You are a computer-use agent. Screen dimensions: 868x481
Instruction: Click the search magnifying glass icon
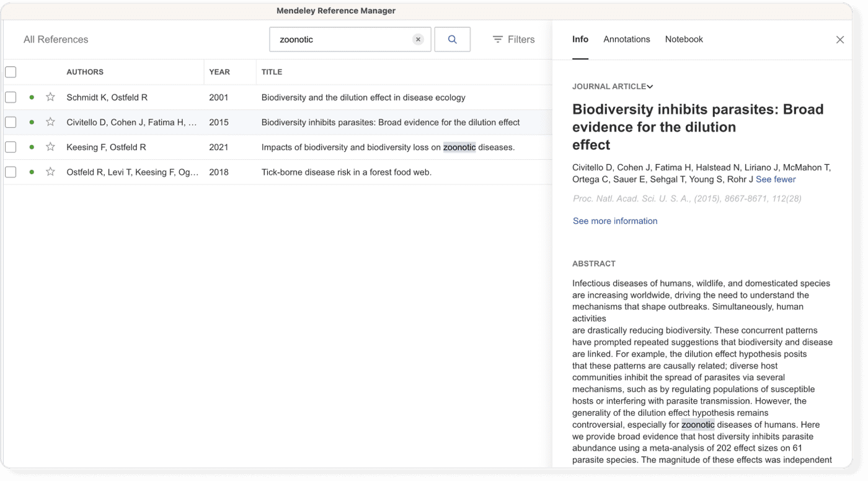(452, 39)
